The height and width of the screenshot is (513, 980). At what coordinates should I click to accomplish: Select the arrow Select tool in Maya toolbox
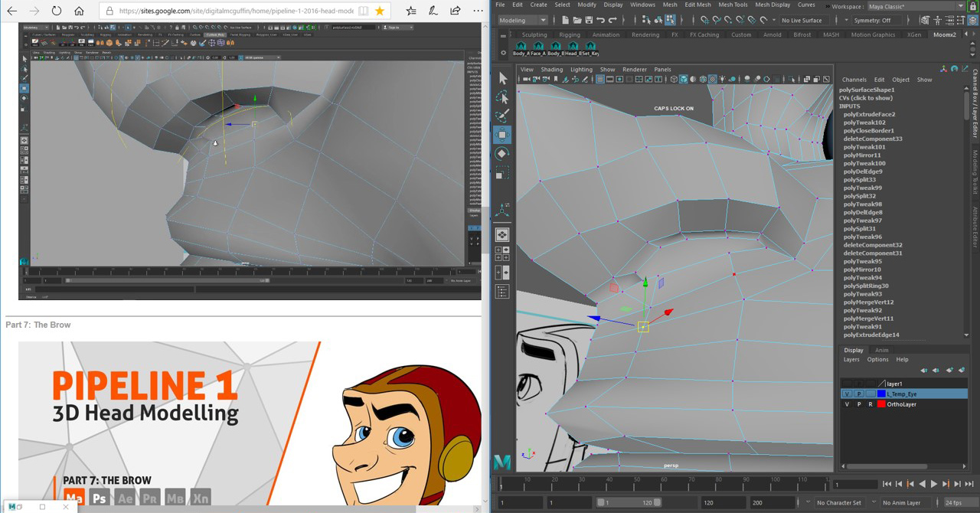click(502, 78)
